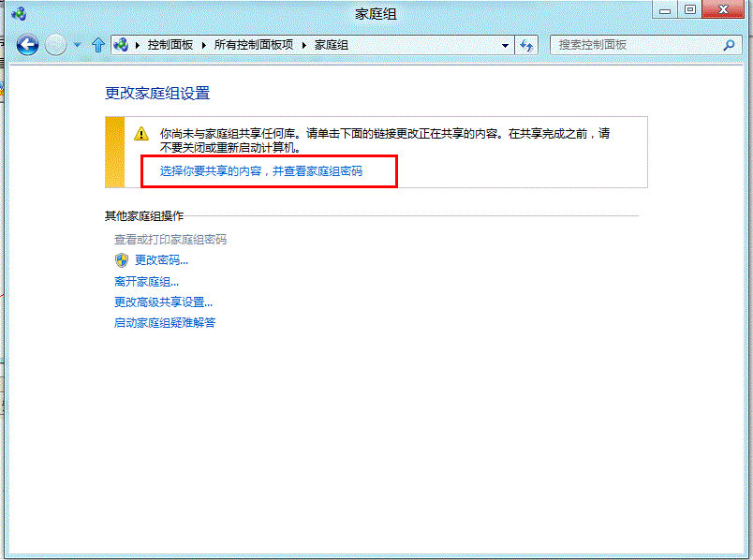This screenshot has width=753, height=560.
Task: Open the address bar history dropdown
Action: [505, 44]
